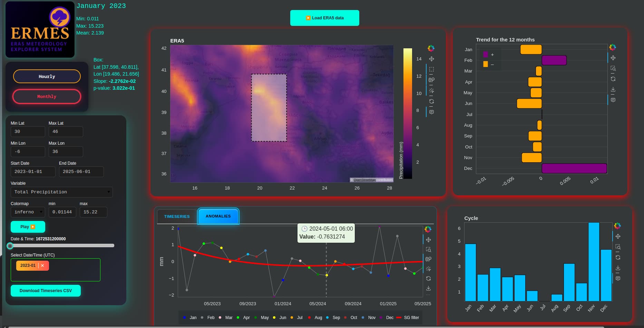Click the dashed selection box on ERA5 map
The height and width of the screenshot is (328, 644).
pos(269,108)
